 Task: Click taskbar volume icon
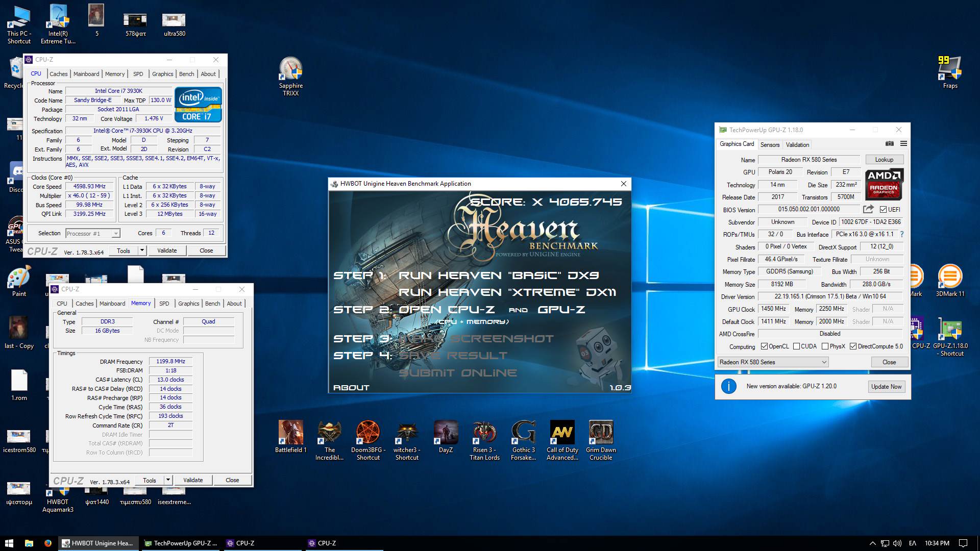click(x=897, y=543)
